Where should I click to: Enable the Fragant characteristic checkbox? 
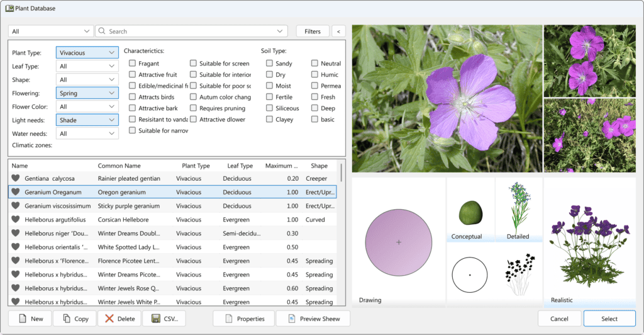point(132,64)
